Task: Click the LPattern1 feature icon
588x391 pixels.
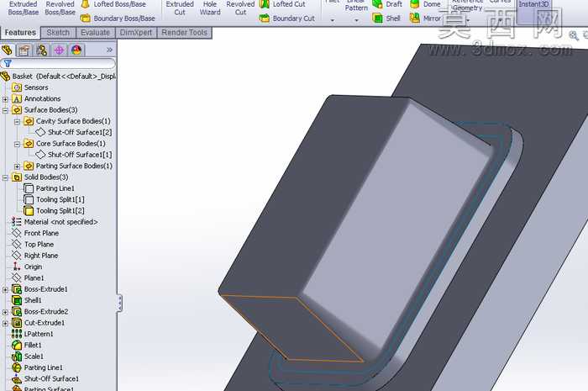Action: click(x=17, y=334)
